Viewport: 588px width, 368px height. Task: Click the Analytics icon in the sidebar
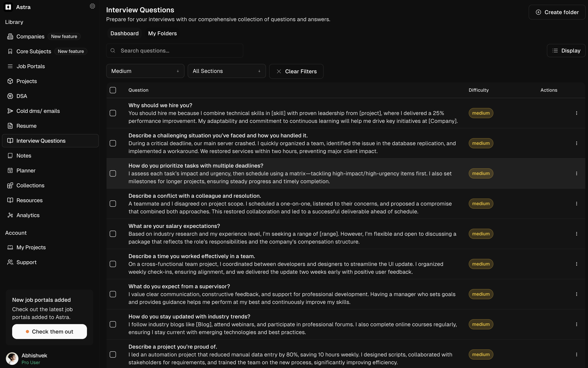10,215
